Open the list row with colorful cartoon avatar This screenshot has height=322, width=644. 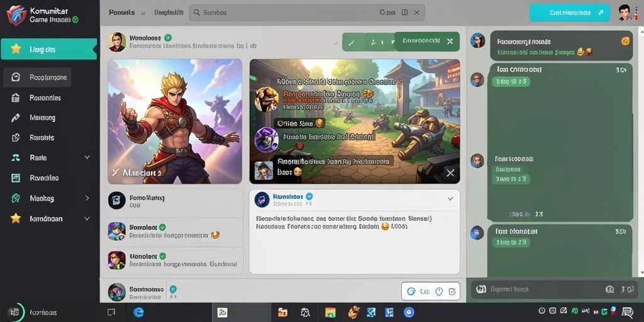click(x=175, y=231)
